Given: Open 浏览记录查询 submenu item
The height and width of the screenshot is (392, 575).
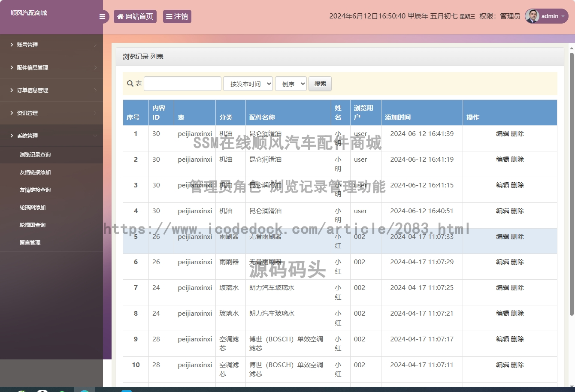Looking at the screenshot, I should coord(51,154).
